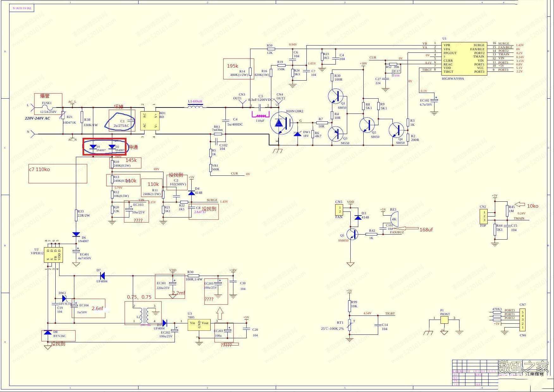The width and height of the screenshot is (554, 392).
Task: Click the '2.6nf' annotation near EC104
Action: [x=97, y=308]
